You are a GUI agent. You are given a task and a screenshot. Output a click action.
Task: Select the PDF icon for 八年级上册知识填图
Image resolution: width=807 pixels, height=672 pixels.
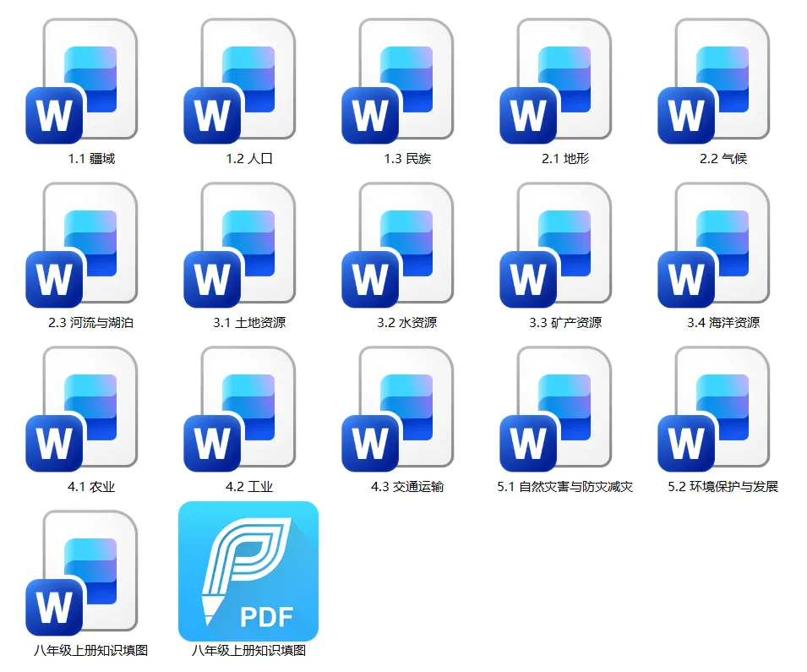click(248, 571)
